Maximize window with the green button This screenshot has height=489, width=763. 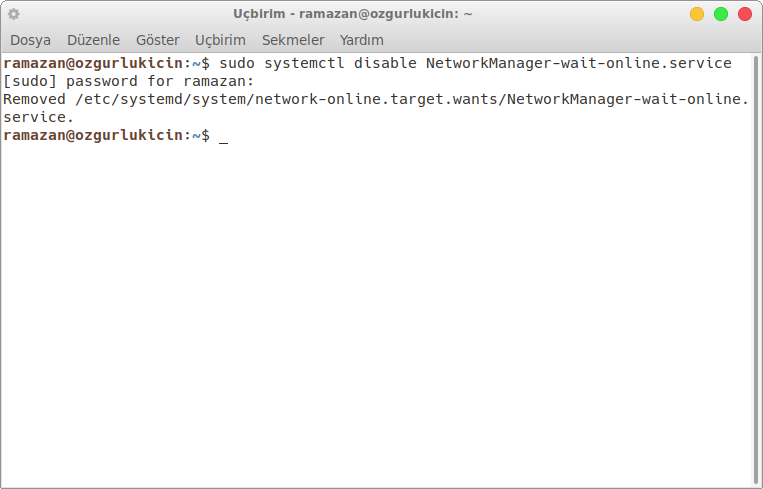point(721,14)
